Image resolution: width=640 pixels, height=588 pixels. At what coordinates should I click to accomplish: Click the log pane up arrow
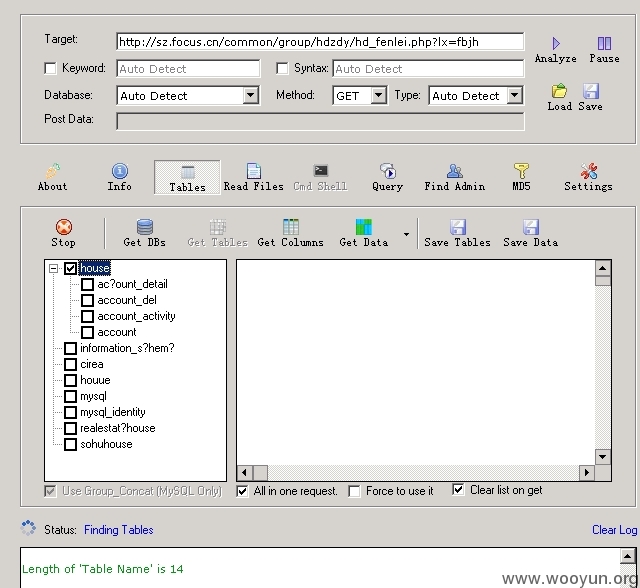click(x=627, y=556)
